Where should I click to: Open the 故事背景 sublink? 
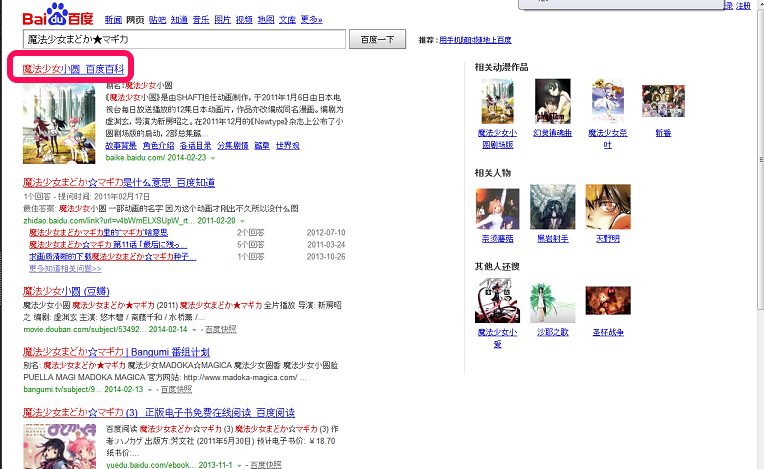coord(121,146)
